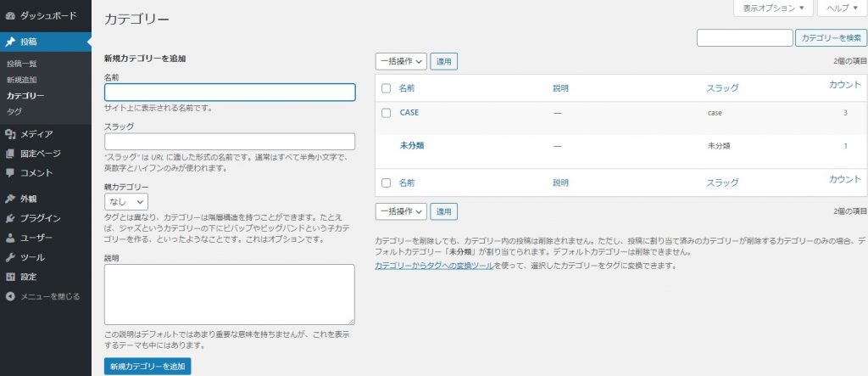Screen dimensions: 868x376
Task: Open the 未分類 category link
Action: [x=412, y=146]
